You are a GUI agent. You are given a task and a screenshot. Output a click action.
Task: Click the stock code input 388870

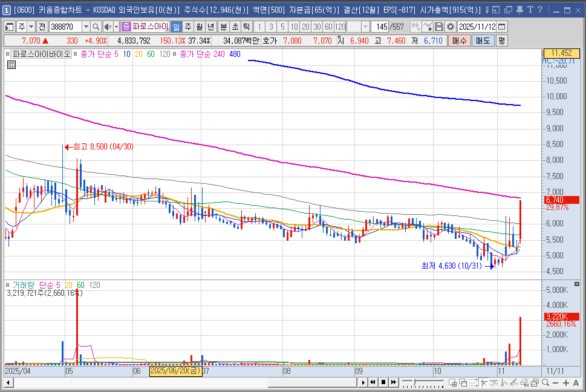tap(65, 27)
